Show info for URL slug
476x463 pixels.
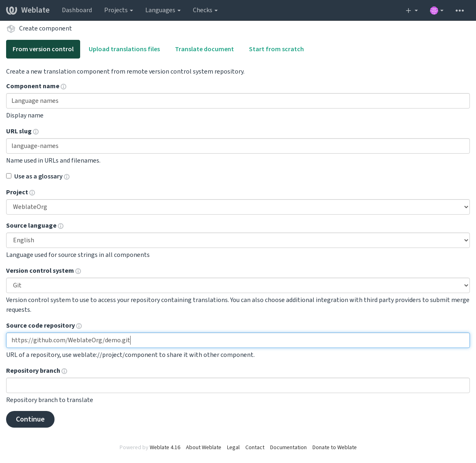pyautogui.click(x=36, y=132)
